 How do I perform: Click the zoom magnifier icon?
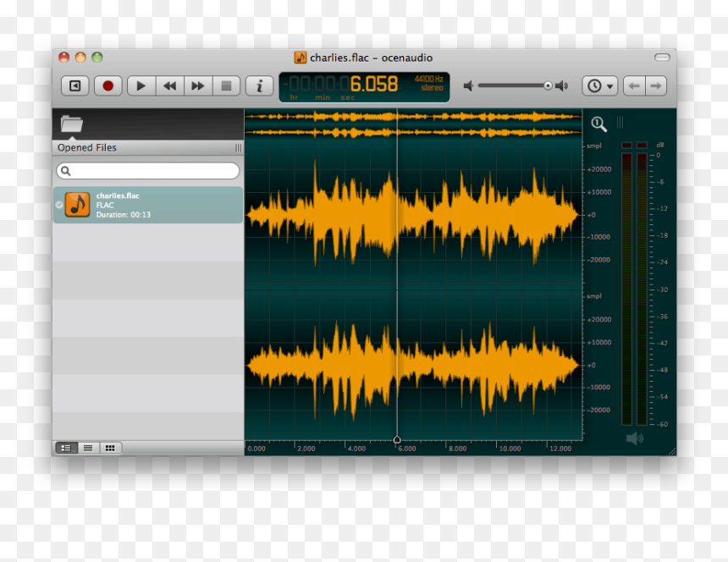pos(598,124)
